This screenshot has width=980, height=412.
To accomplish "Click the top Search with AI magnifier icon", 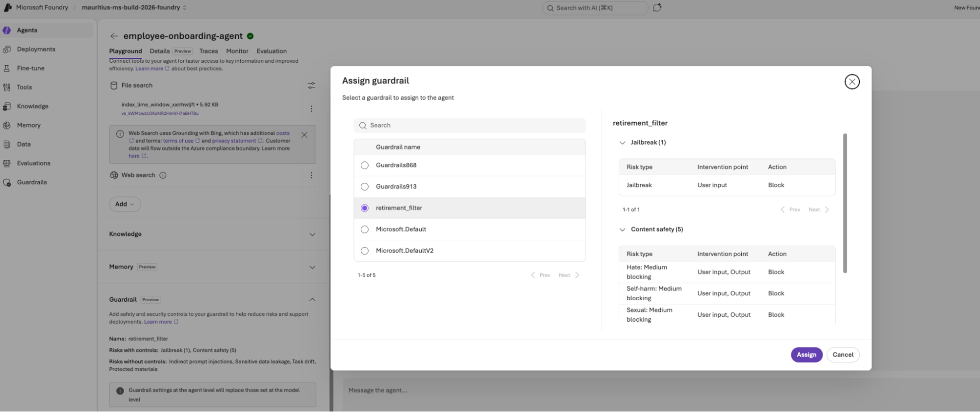I will click(x=551, y=8).
